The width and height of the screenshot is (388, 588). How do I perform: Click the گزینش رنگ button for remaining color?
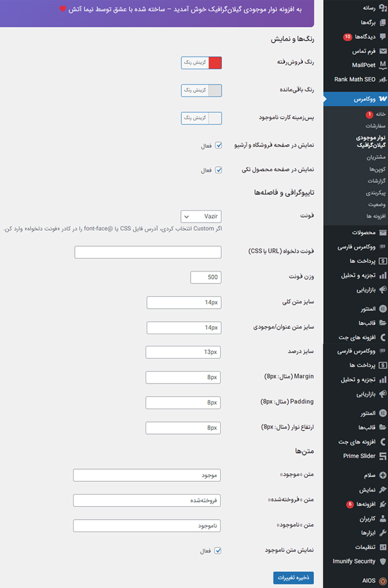[x=195, y=90]
